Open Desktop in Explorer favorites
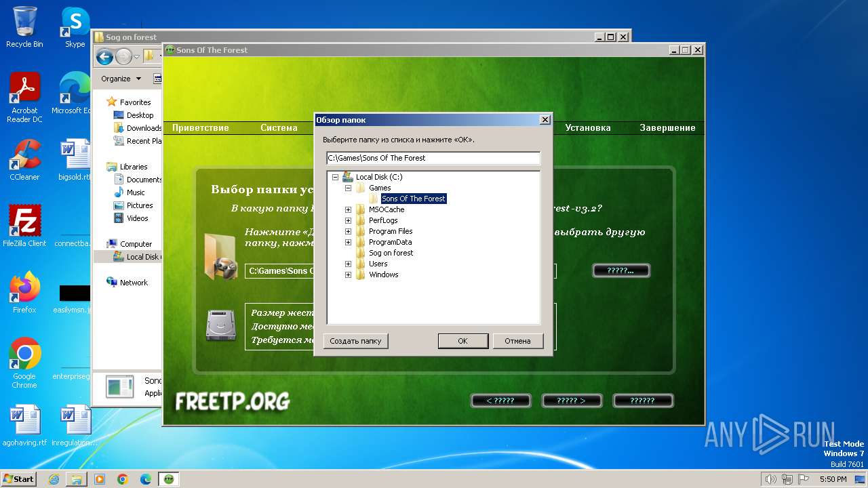The width and height of the screenshot is (868, 488). point(134,115)
